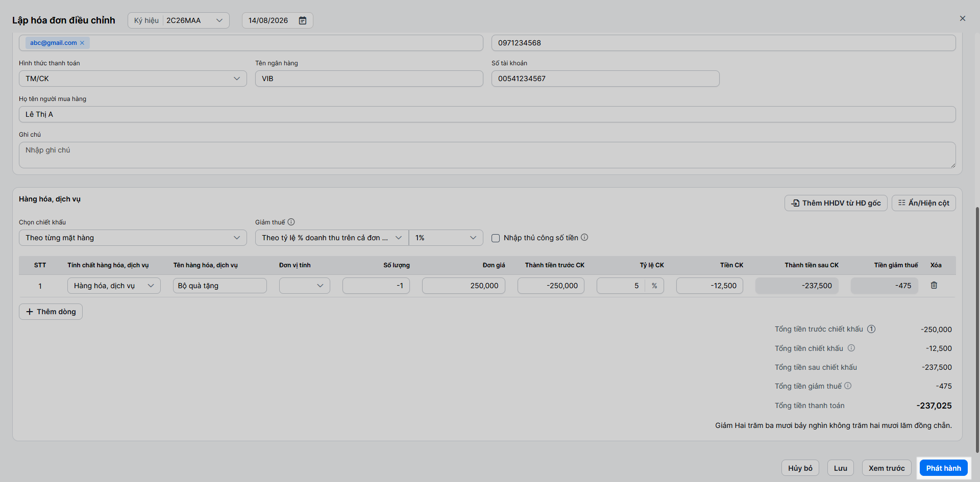View info on Tổng tiền trước chiết khấu
Screen dimensions: 980x482
[871, 329]
